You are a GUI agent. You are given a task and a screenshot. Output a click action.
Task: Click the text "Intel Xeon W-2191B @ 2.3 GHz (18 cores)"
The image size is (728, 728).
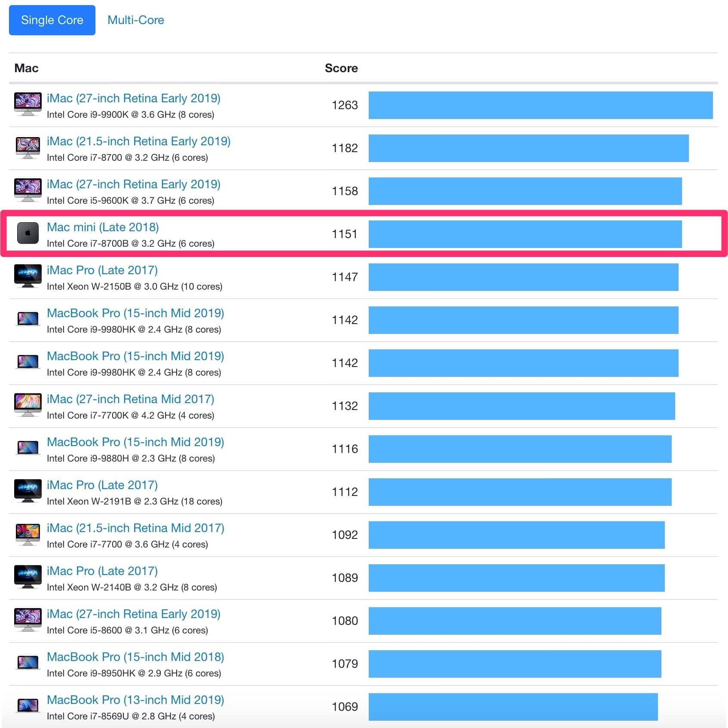[x=135, y=502]
